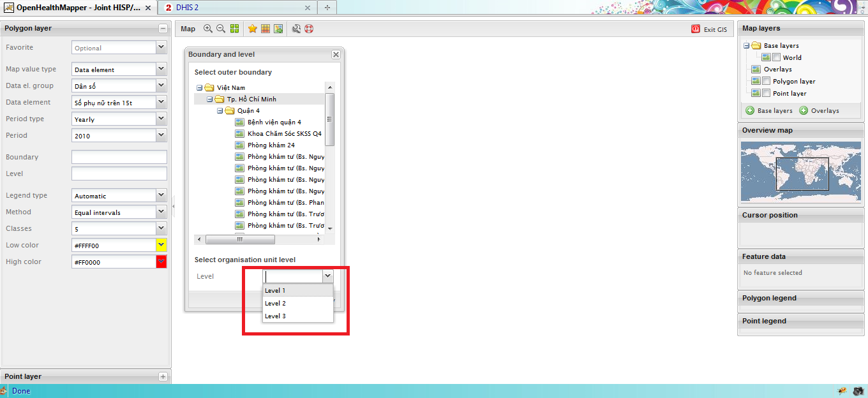868x398 pixels.
Task: Click the Exit GIS button
Action: 709,29
